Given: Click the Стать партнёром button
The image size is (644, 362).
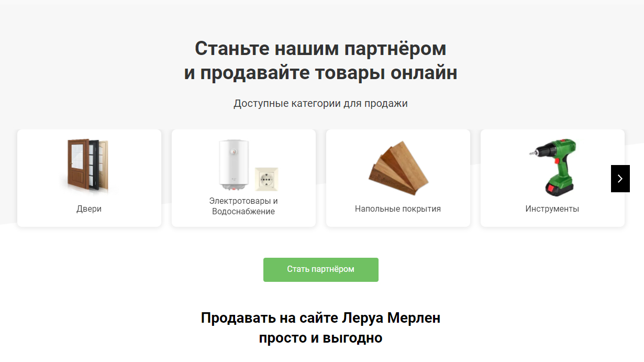Looking at the screenshot, I should coord(321,270).
